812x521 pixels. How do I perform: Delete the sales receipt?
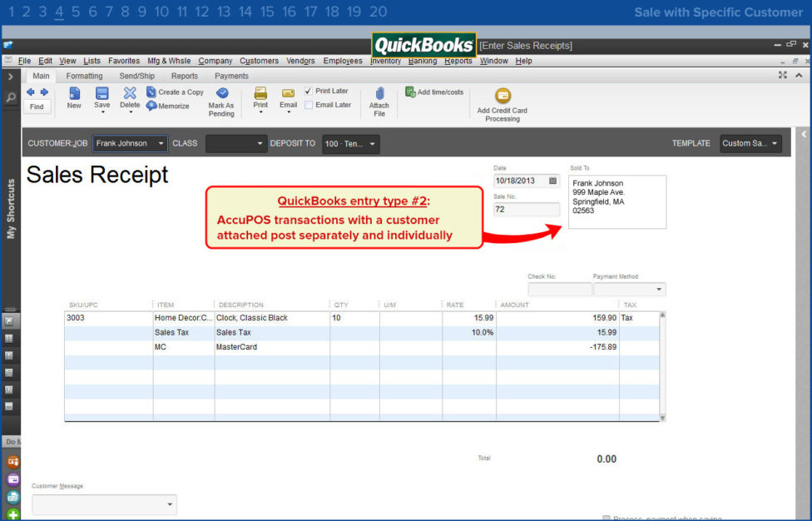(130, 97)
